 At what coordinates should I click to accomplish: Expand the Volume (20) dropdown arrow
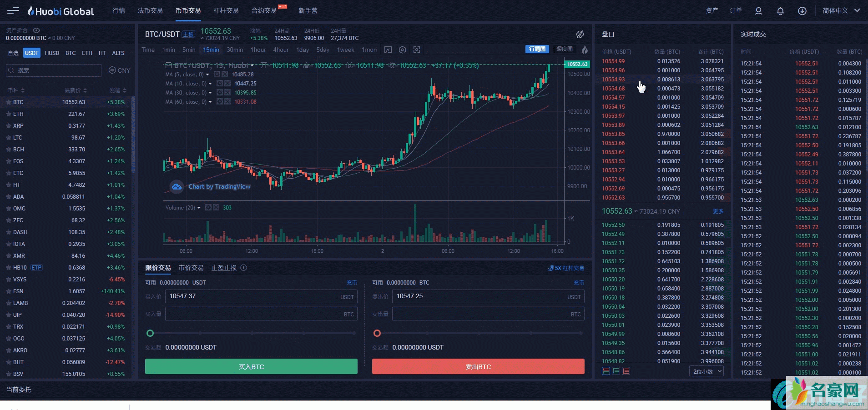pyautogui.click(x=199, y=208)
